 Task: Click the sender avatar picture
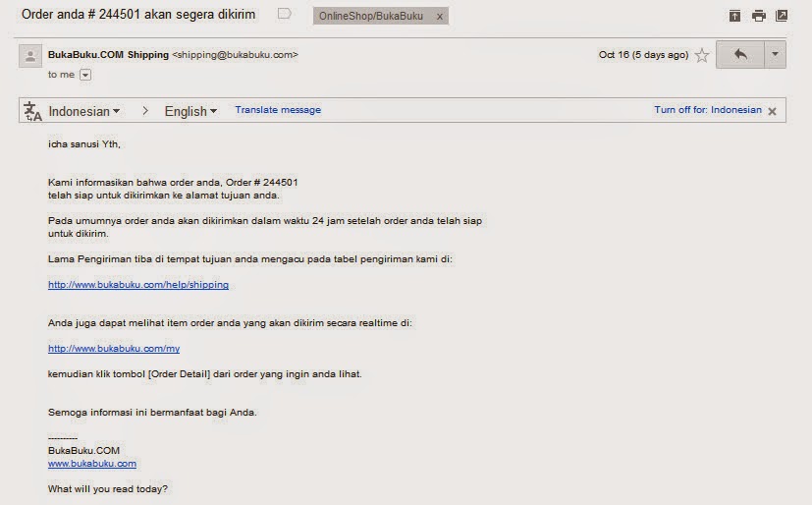pos(30,56)
